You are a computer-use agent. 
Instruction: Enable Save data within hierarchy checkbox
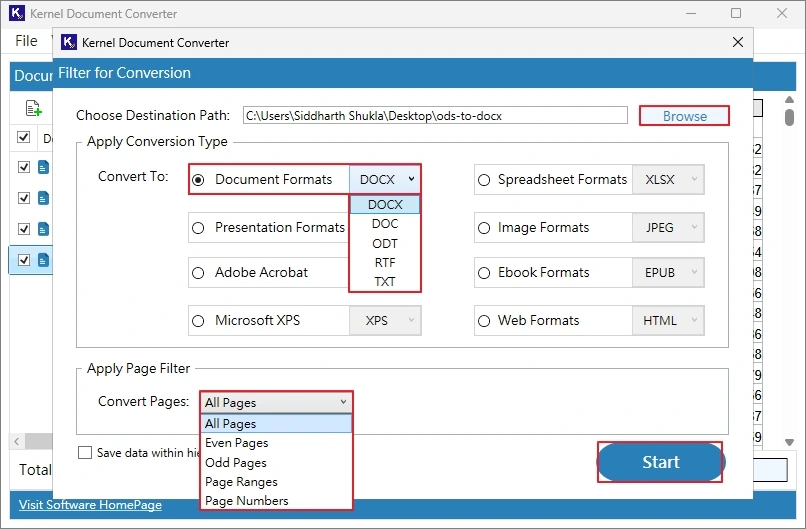(x=85, y=452)
